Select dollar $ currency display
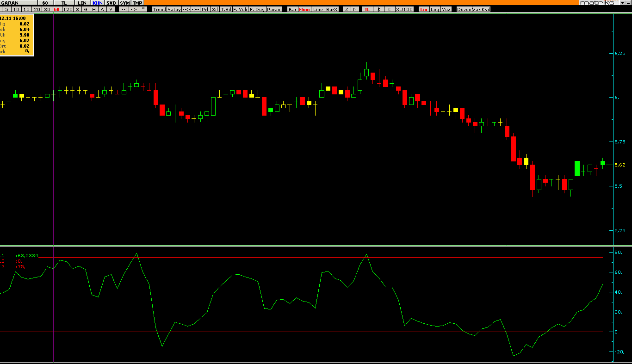 [378, 9]
